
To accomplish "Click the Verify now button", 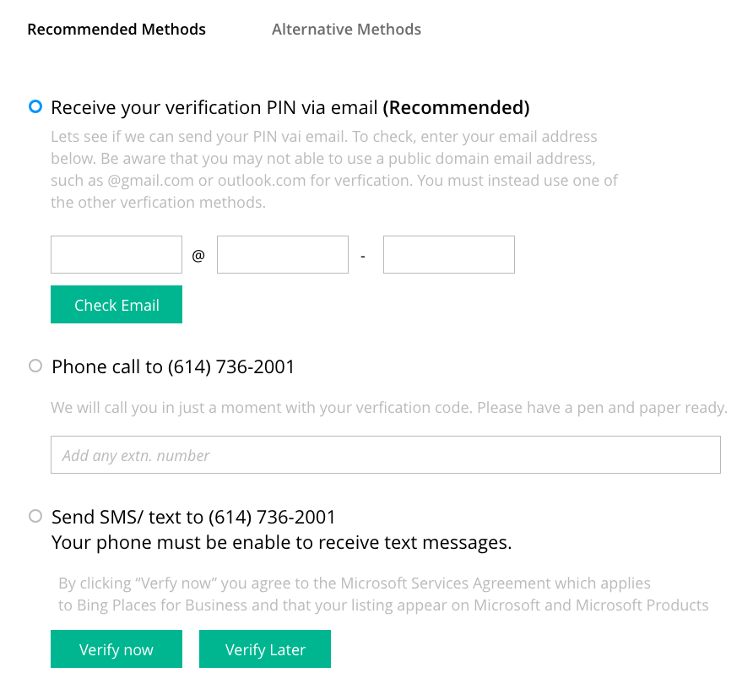I will click(116, 649).
